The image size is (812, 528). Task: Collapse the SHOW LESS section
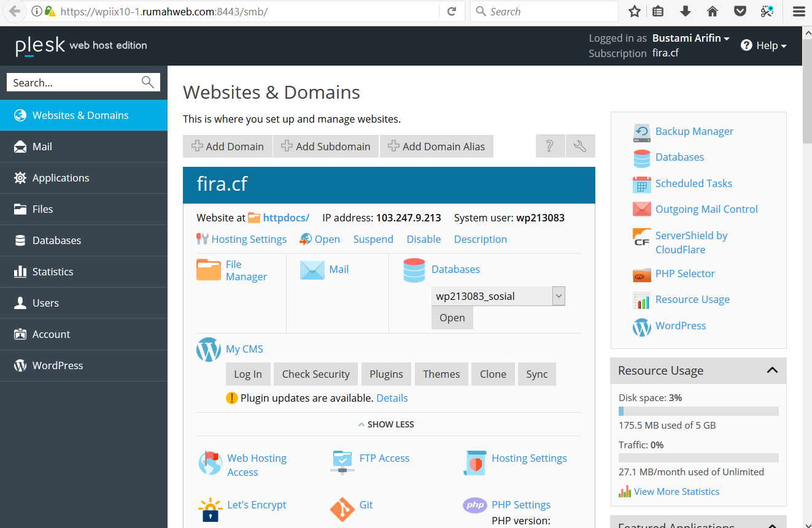coord(386,424)
